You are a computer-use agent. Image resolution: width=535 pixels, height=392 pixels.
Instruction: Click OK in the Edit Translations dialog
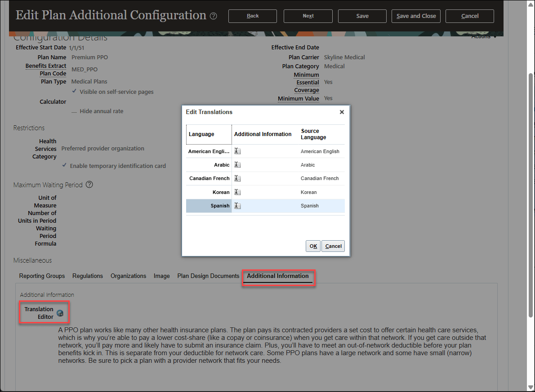(313, 246)
